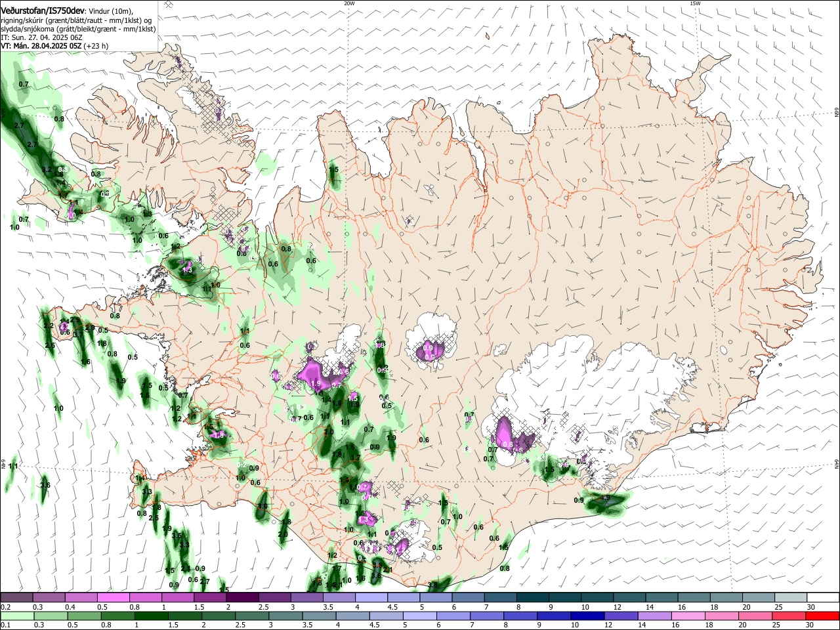
Task: Select the darkest purple swatch between 2 and 2.5
Action: click(x=241, y=598)
